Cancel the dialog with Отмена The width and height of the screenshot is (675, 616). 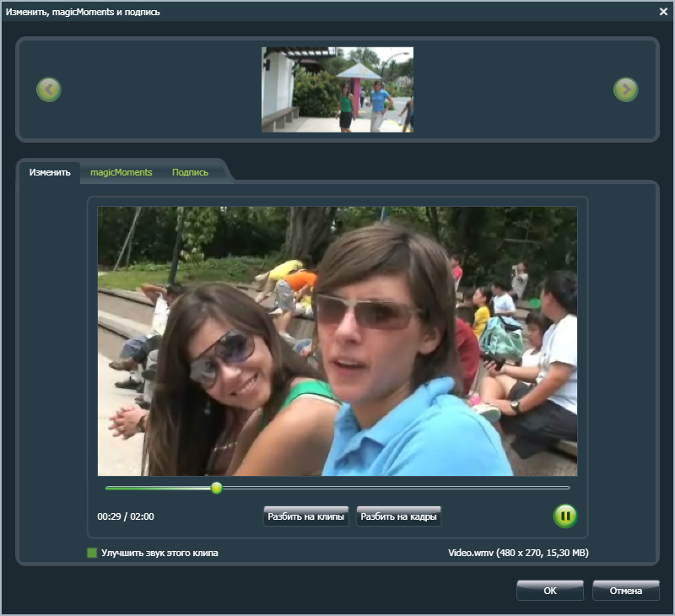pos(625,591)
